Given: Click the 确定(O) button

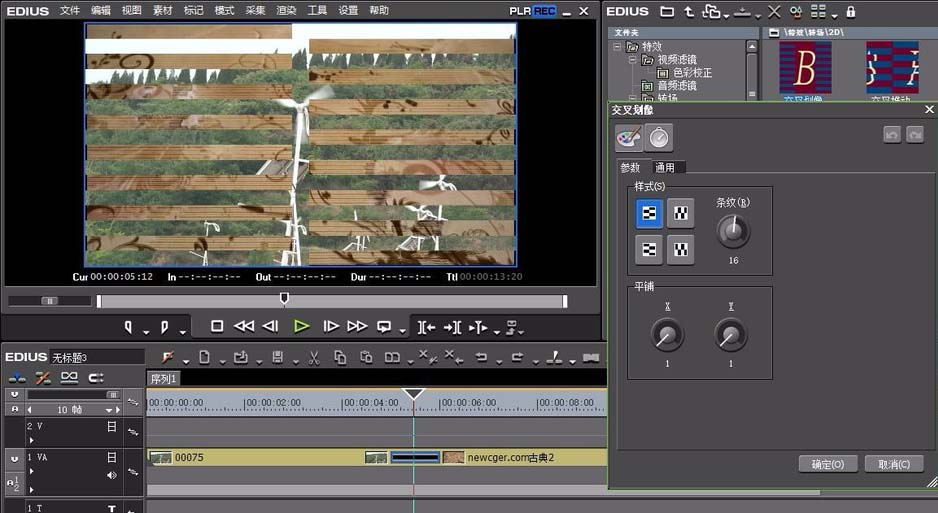Looking at the screenshot, I should [828, 464].
